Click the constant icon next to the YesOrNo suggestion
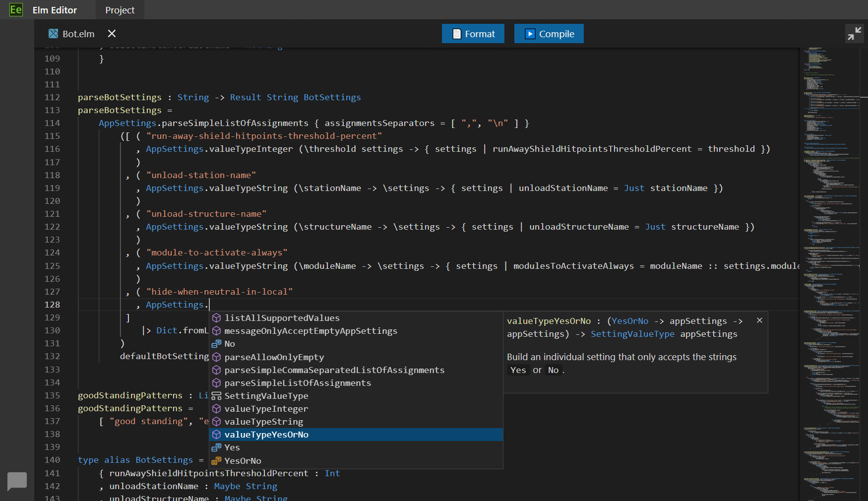The image size is (868, 501). pyautogui.click(x=217, y=460)
